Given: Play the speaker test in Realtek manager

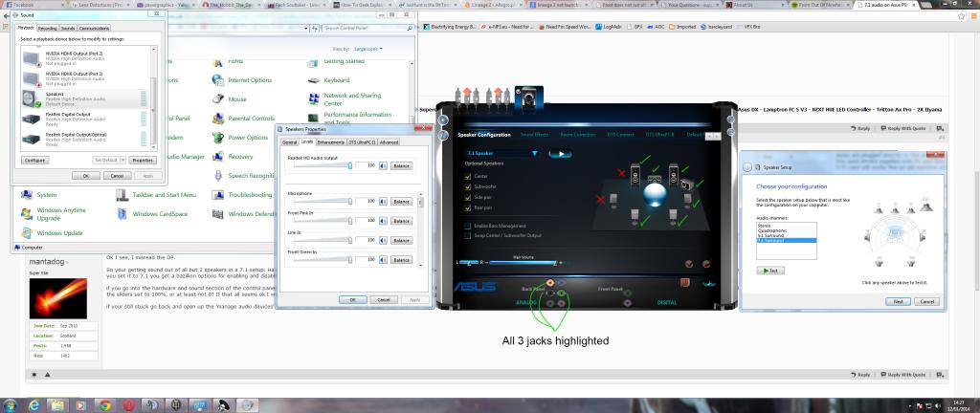Looking at the screenshot, I should [561, 154].
